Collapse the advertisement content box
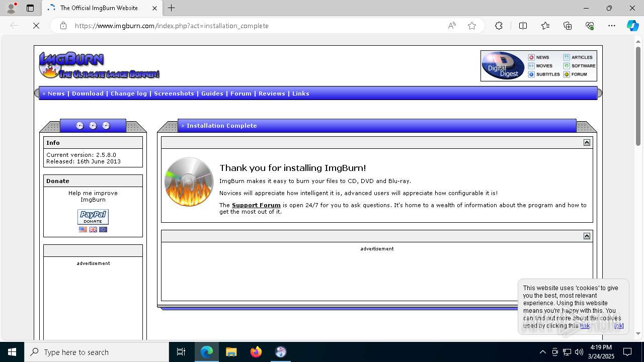Screen dimensions: 644x362 [587, 236]
